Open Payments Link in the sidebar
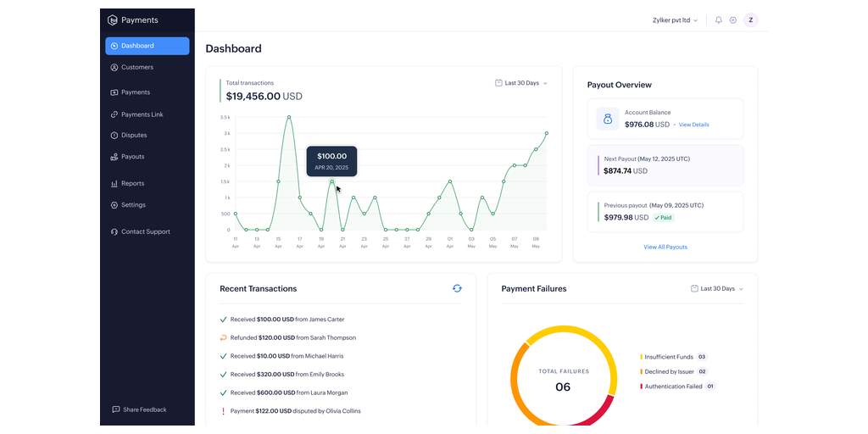Image resolution: width=868 pixels, height=434 pixels. click(x=142, y=114)
